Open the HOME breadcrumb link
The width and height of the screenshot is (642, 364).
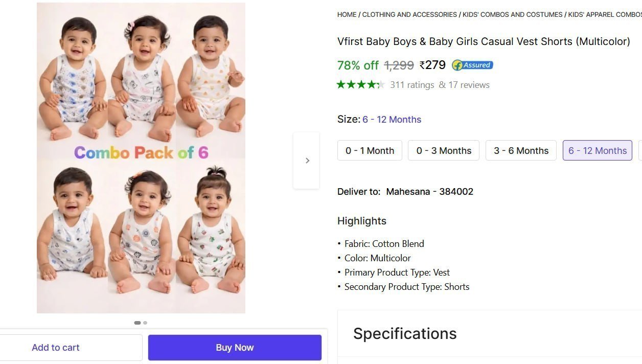pos(347,14)
